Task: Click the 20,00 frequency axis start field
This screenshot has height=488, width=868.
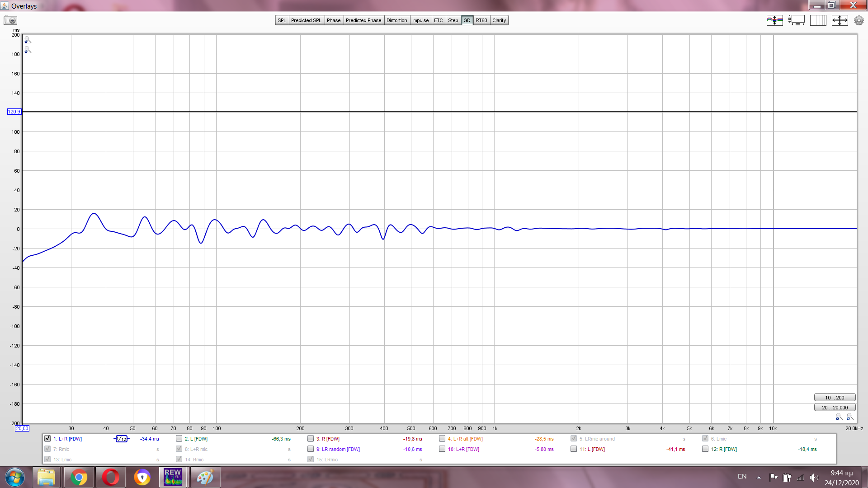Action: [22, 428]
